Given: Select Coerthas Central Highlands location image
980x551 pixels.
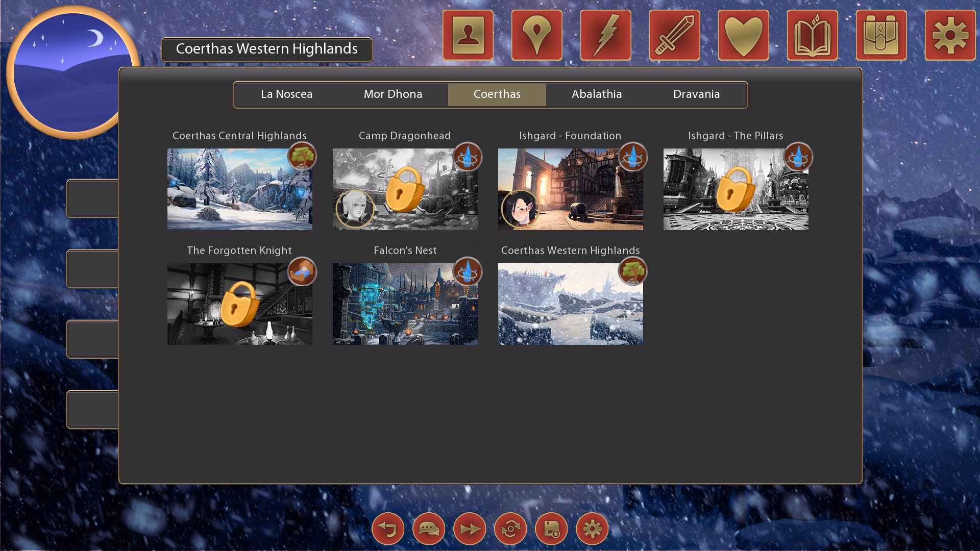Looking at the screenshot, I should pyautogui.click(x=239, y=189).
